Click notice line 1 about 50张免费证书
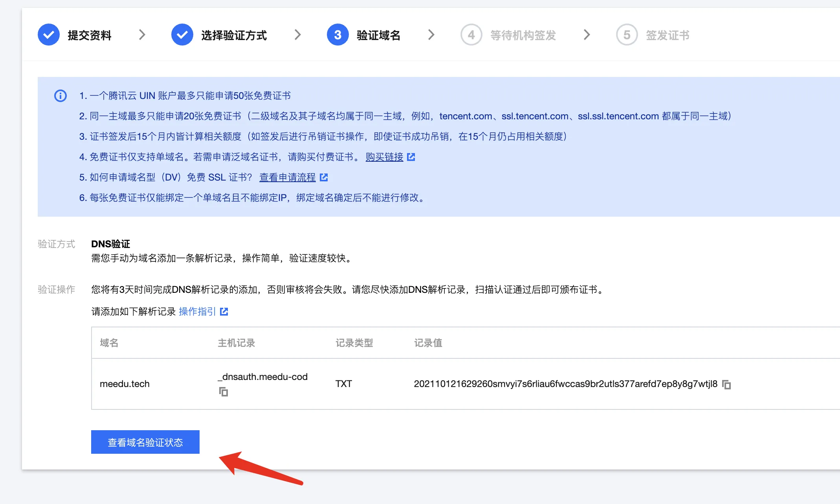This screenshot has height=504, width=840. (185, 96)
